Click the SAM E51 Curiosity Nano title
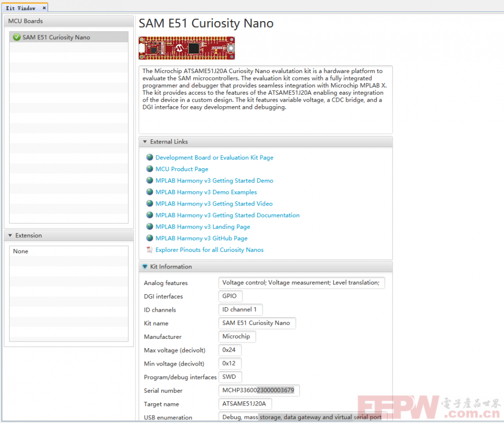504x423 pixels. click(206, 24)
